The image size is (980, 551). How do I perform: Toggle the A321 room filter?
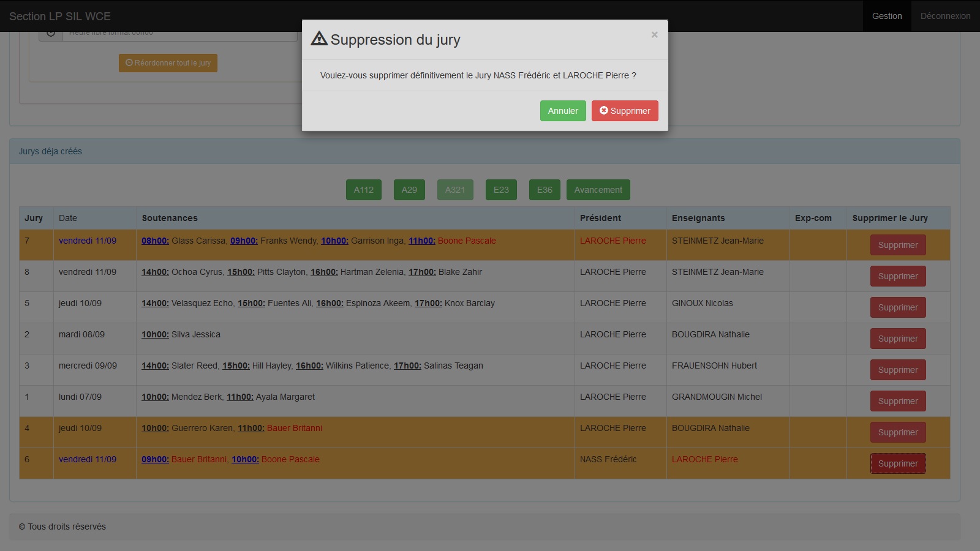455,190
